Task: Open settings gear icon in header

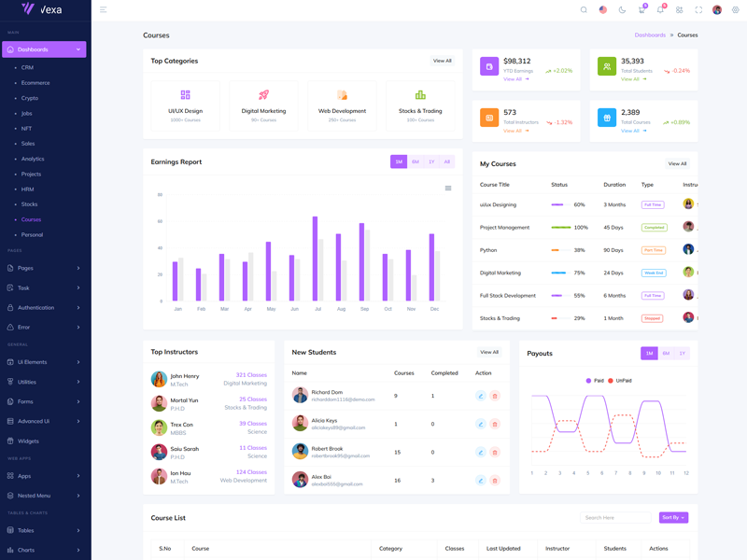Action: (736, 10)
